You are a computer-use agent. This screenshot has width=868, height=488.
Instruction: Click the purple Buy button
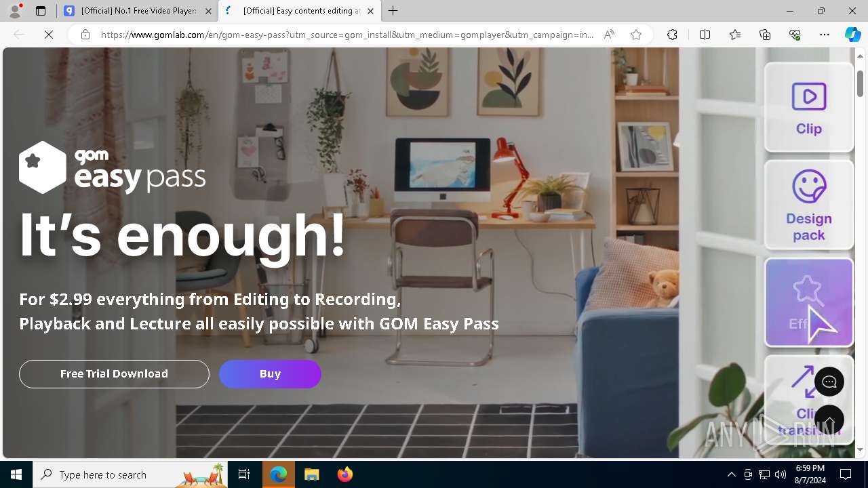coord(270,374)
